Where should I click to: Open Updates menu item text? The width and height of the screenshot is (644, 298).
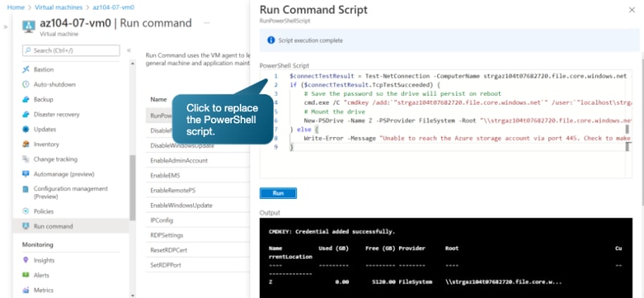pos(45,129)
